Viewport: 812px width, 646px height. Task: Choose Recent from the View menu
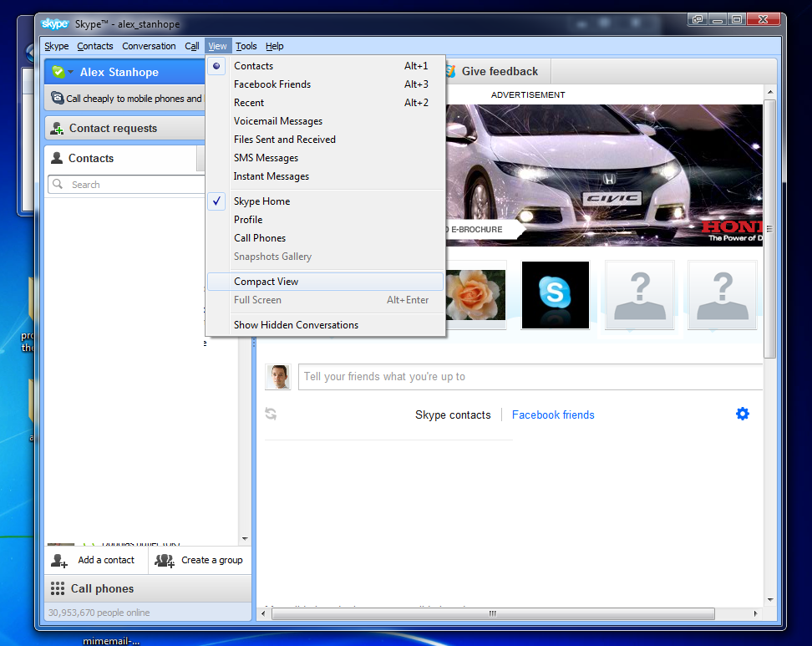[x=326, y=103]
